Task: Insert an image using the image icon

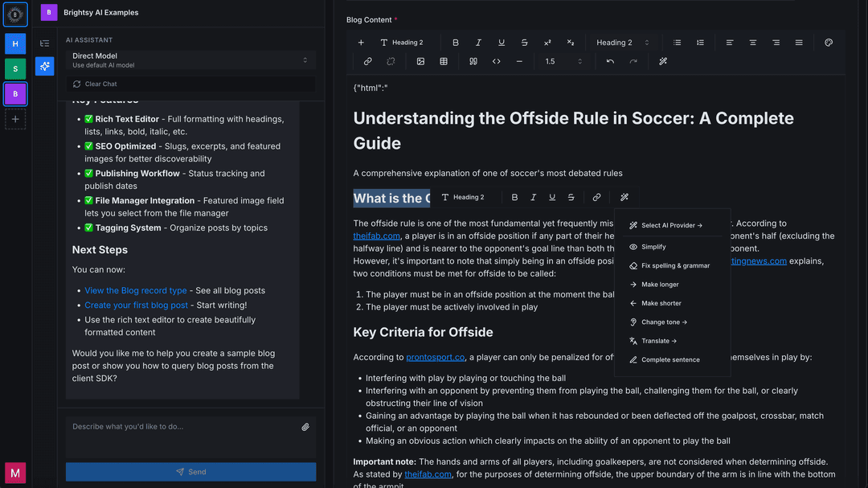Action: pyautogui.click(x=420, y=61)
